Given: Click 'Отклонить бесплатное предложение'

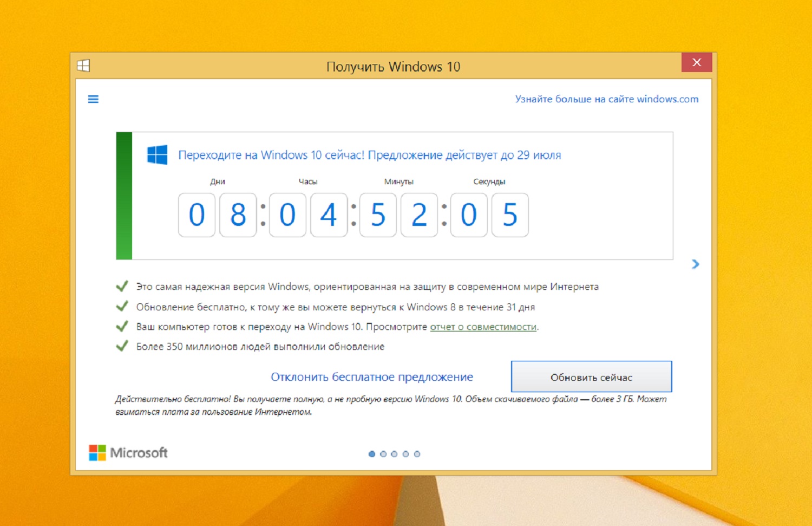Looking at the screenshot, I should click(x=372, y=376).
